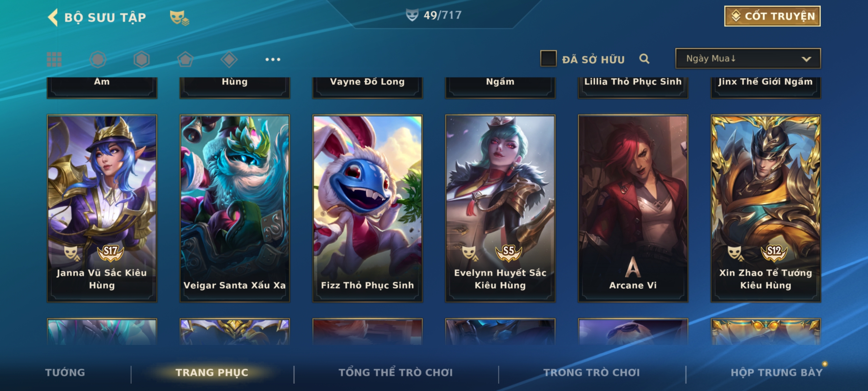Click the Cốt Truyện button
Image resolution: width=868 pixels, height=391 pixels.
(x=772, y=16)
